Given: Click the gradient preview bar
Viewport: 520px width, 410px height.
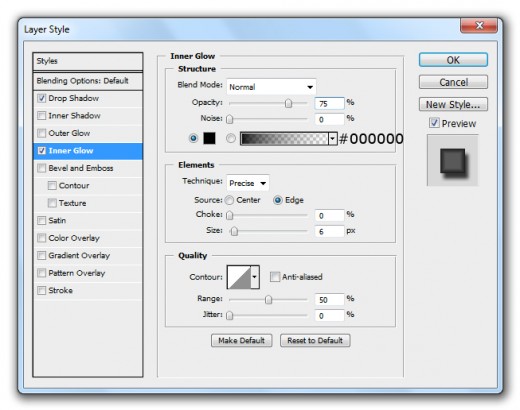Looking at the screenshot, I should pos(284,138).
